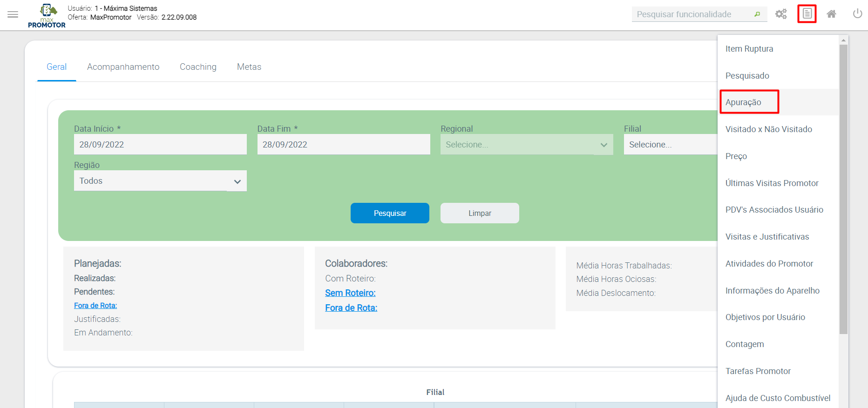Click the search magnifier icon
The width and height of the screenshot is (868, 408).
pyautogui.click(x=757, y=14)
